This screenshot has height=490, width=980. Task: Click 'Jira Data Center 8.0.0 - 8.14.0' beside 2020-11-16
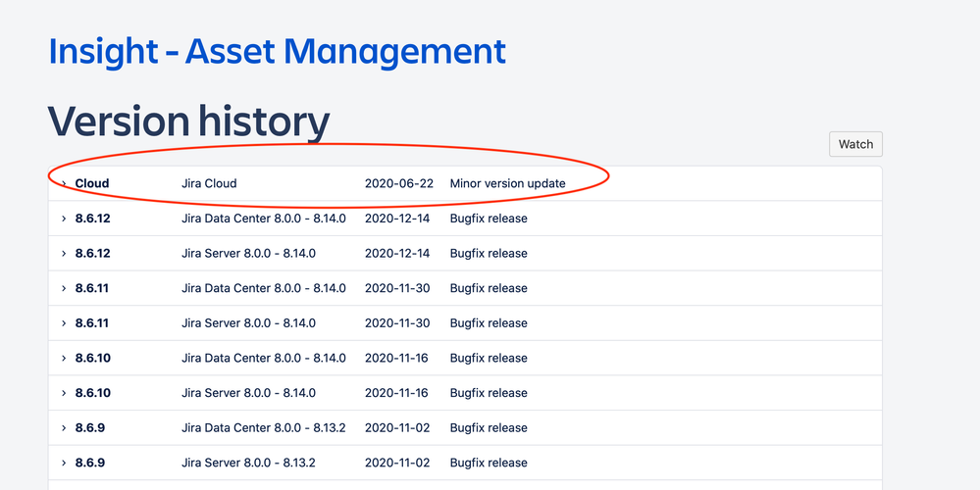(263, 359)
